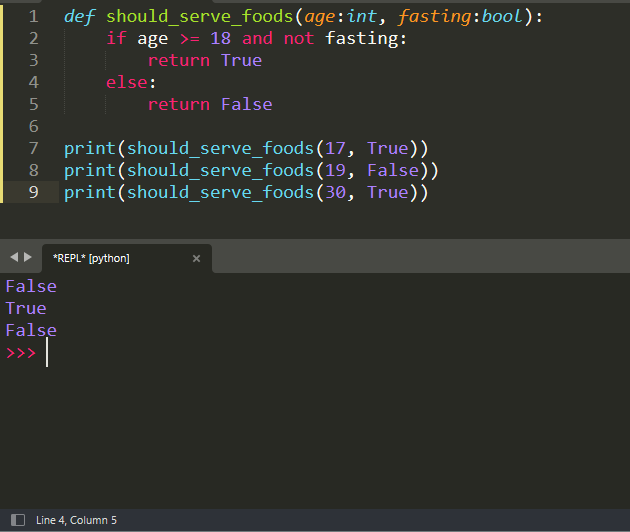
Task: Click the number 30 in the last print call
Action: pyautogui.click(x=336, y=192)
